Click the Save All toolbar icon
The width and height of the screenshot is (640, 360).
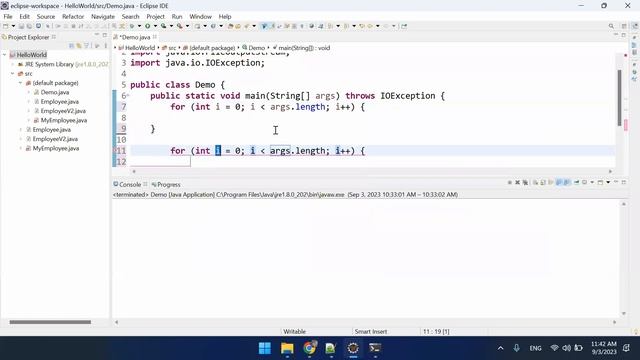29,26
